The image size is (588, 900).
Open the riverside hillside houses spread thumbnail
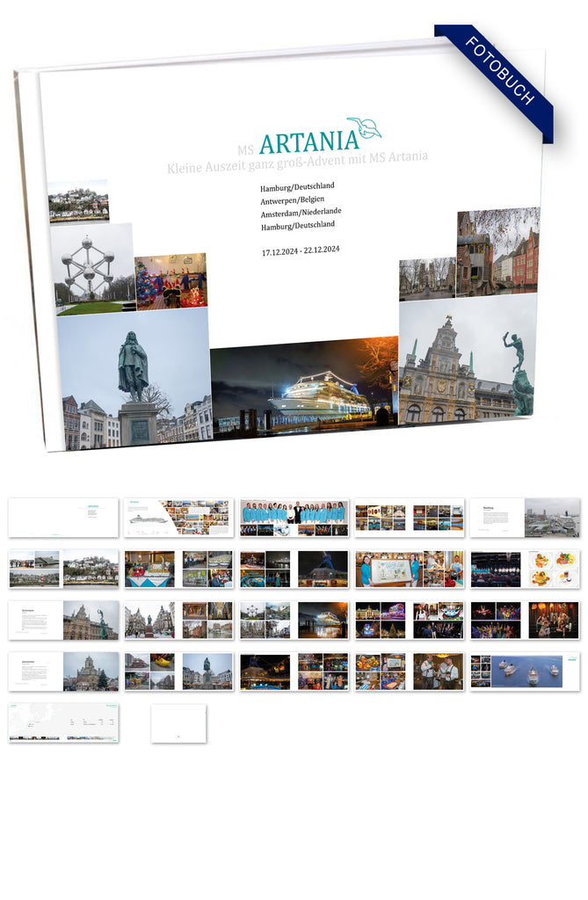pyautogui.click(x=63, y=569)
